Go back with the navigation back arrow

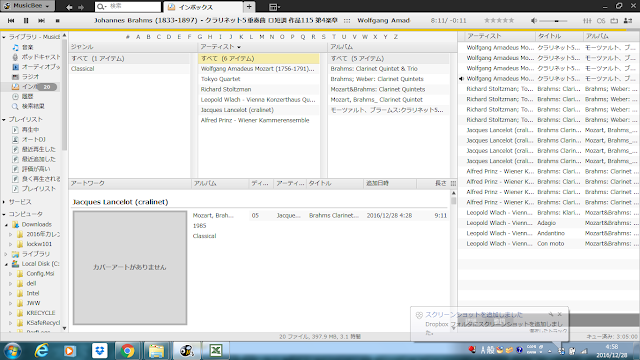(x=69, y=7)
